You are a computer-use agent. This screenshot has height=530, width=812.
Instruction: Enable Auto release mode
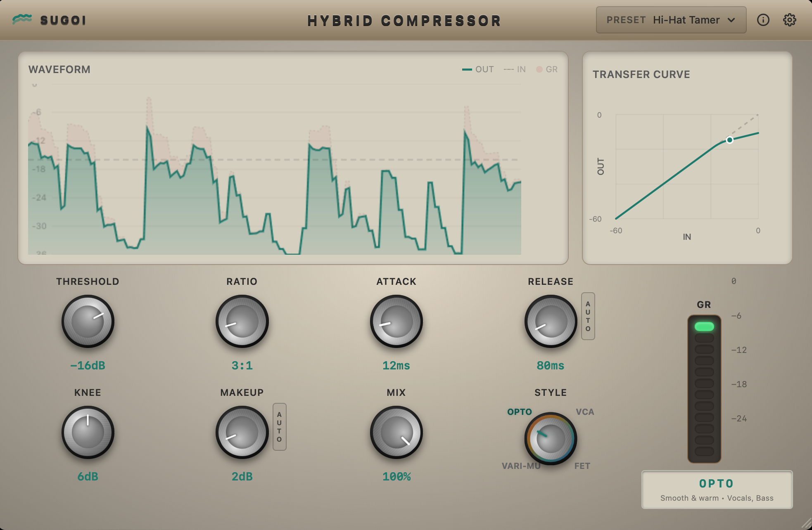588,316
